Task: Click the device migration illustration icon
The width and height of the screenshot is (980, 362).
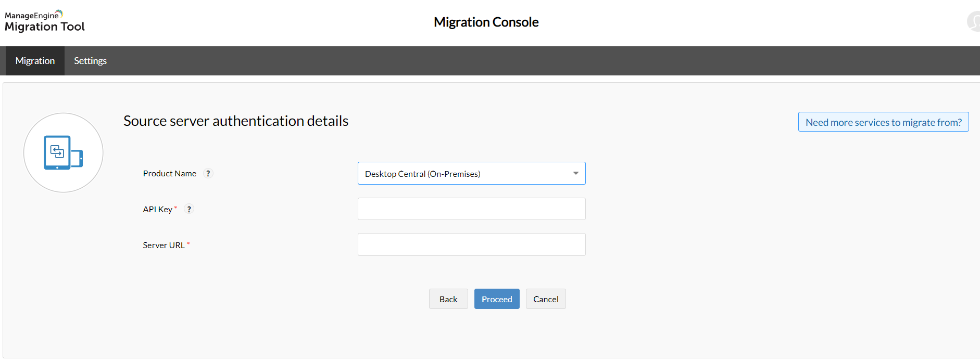Action: (x=63, y=153)
